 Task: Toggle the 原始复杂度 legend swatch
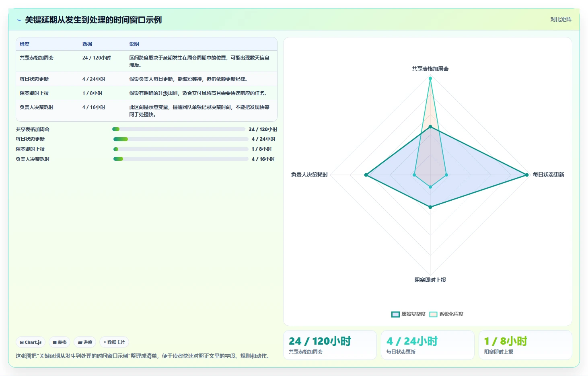pyautogui.click(x=395, y=314)
